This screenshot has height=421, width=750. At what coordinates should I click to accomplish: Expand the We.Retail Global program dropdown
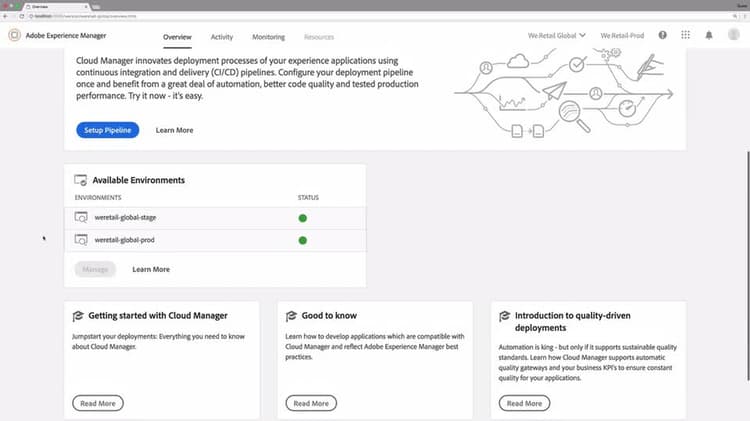click(556, 35)
